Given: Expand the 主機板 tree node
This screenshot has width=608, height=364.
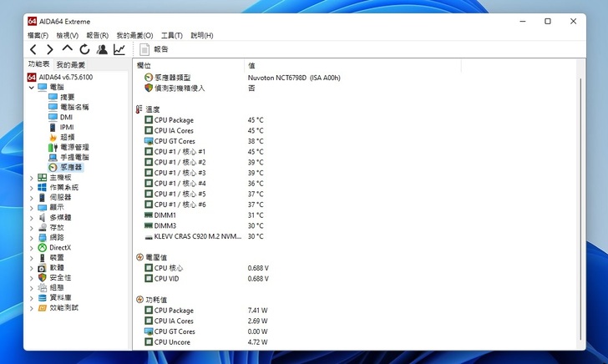Looking at the screenshot, I should (x=32, y=177).
